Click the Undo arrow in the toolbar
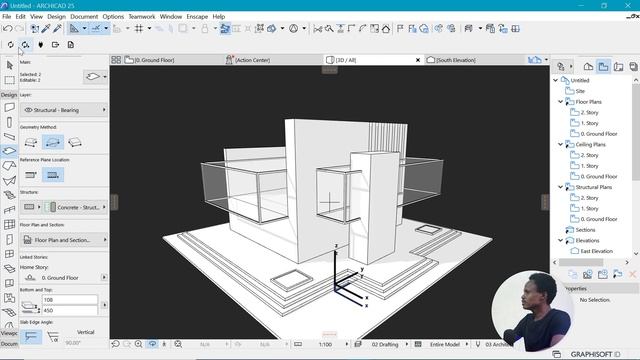The width and height of the screenshot is (640, 360). (x=7, y=29)
